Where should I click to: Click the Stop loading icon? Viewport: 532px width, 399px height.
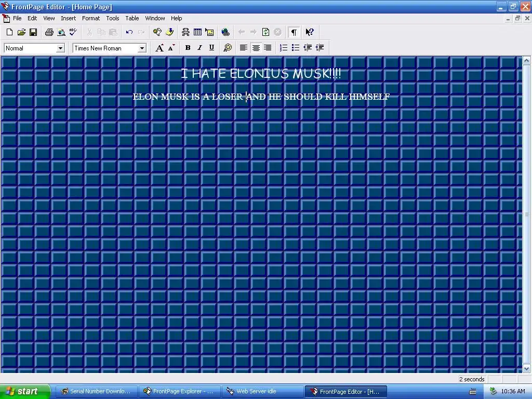pyautogui.click(x=277, y=32)
